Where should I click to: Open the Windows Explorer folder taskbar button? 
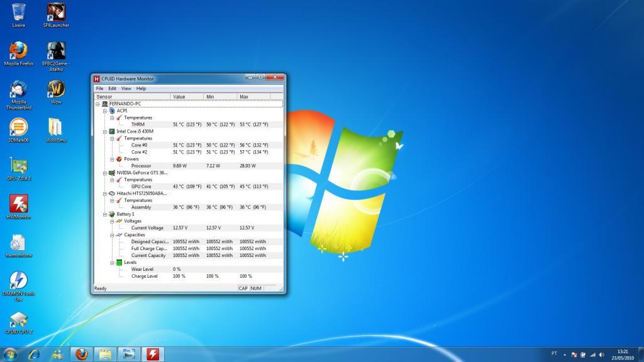tap(105, 354)
